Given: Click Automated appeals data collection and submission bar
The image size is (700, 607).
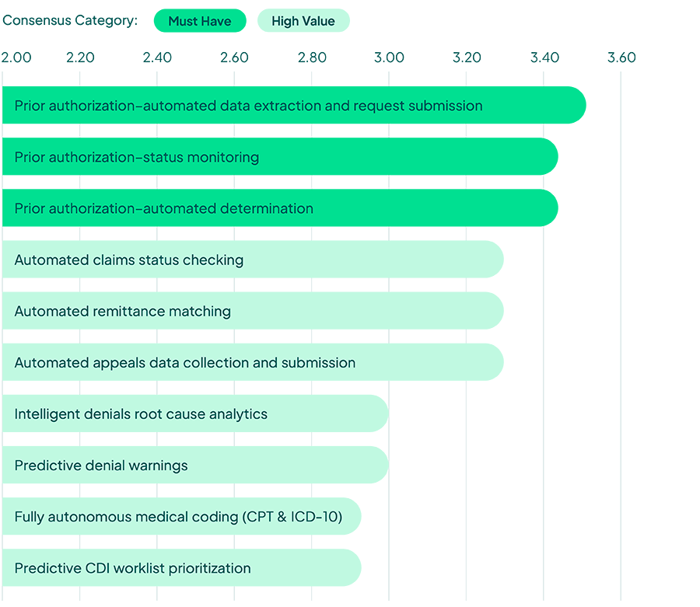Looking at the screenshot, I should click(253, 362).
